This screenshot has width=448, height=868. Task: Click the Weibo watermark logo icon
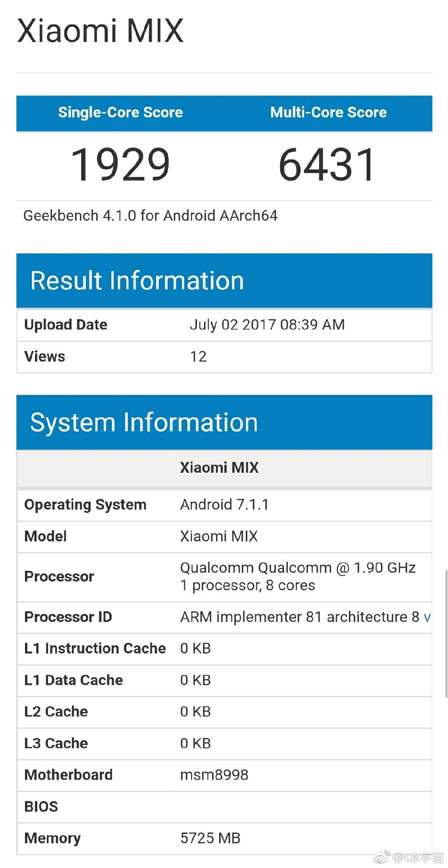click(381, 856)
